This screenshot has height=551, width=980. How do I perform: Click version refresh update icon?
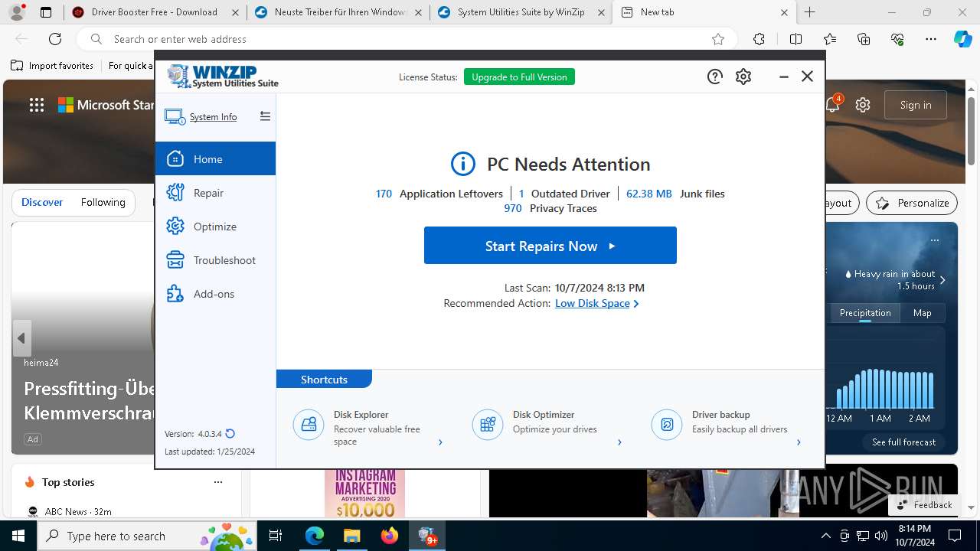230,433
